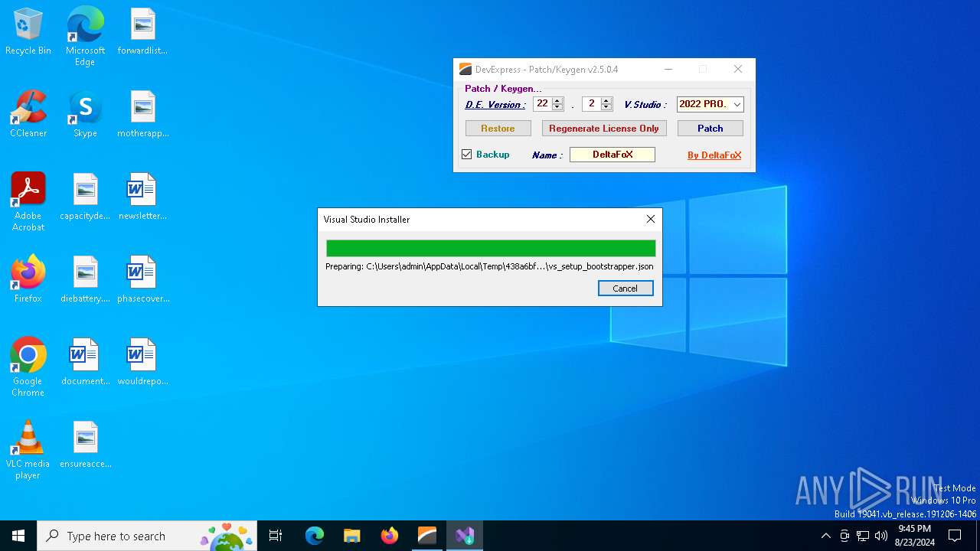980x551 pixels.
Task: Select the capacityde image file on desktop
Action: 85,197
